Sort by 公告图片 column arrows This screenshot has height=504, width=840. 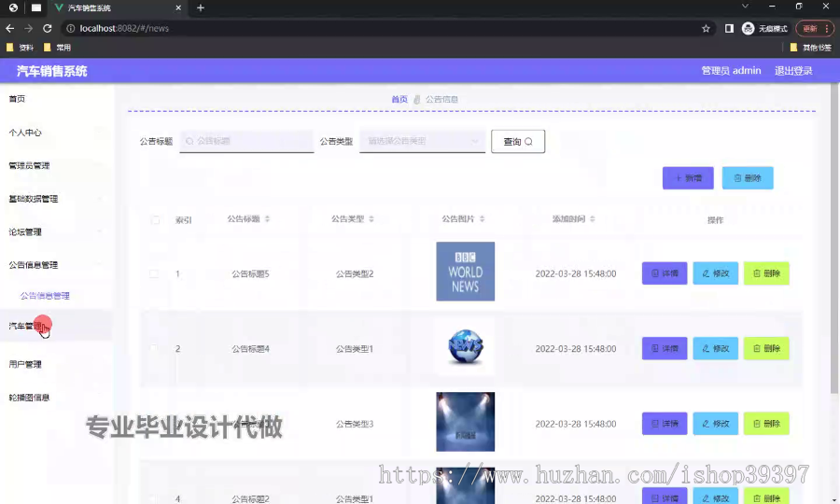point(483,219)
